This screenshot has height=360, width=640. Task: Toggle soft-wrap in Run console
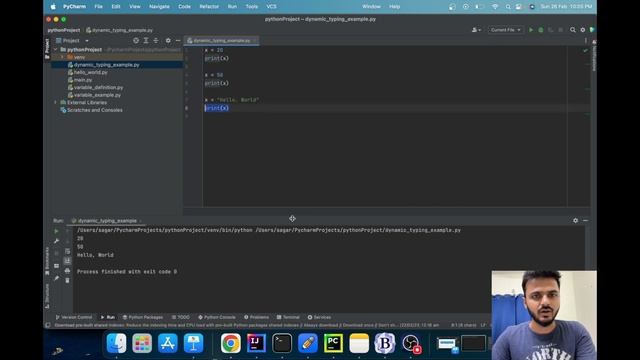(x=67, y=251)
